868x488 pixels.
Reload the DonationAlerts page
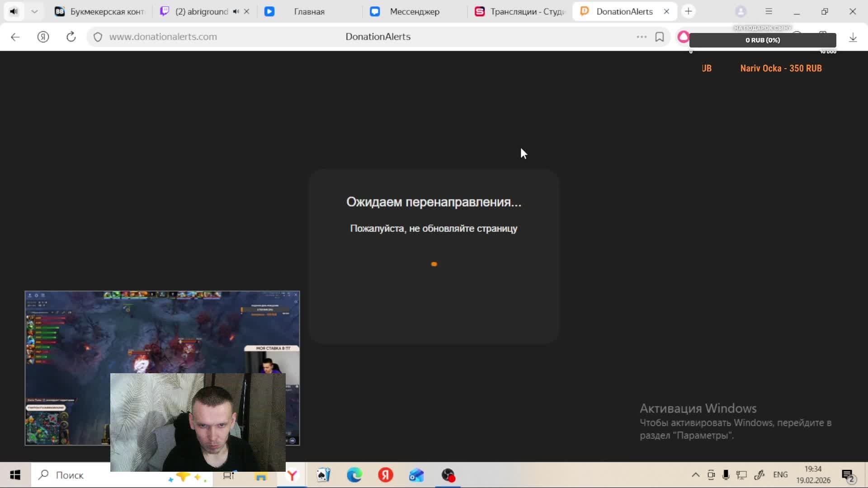coord(71,37)
